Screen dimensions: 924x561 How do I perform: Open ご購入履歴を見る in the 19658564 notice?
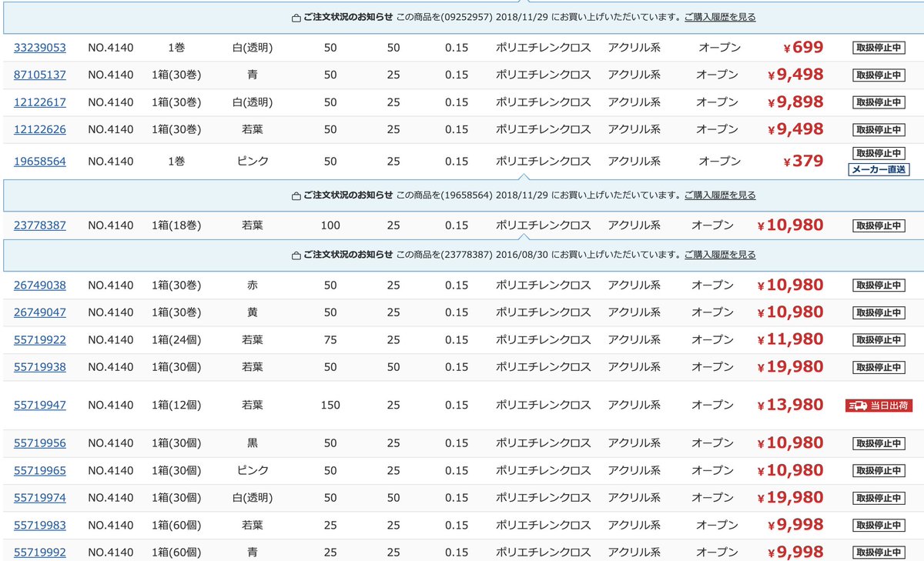pyautogui.click(x=719, y=196)
